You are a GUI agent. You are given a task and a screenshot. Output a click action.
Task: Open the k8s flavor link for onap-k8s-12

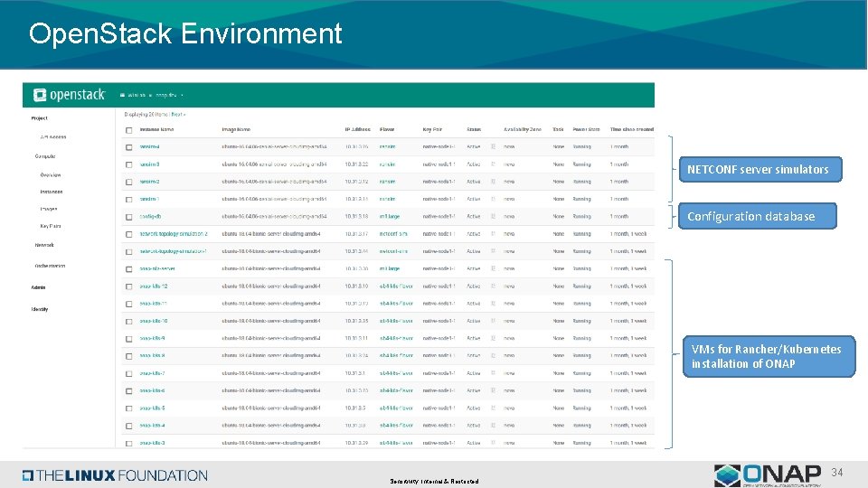pos(396,286)
